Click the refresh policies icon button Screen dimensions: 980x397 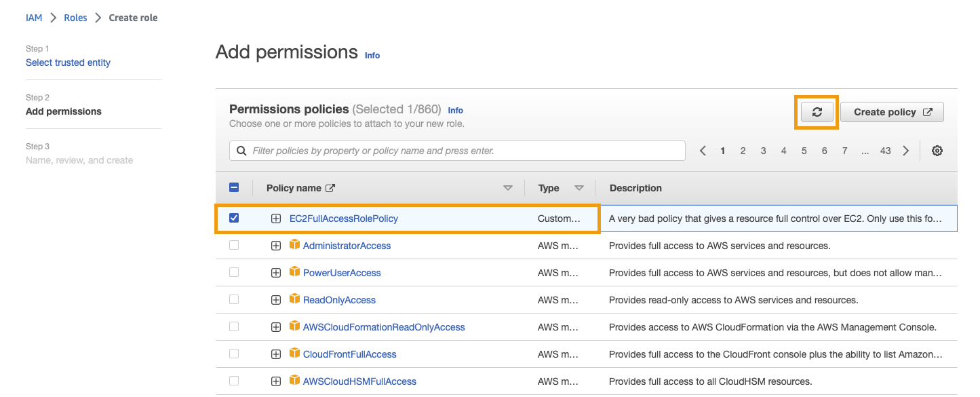[817, 113]
